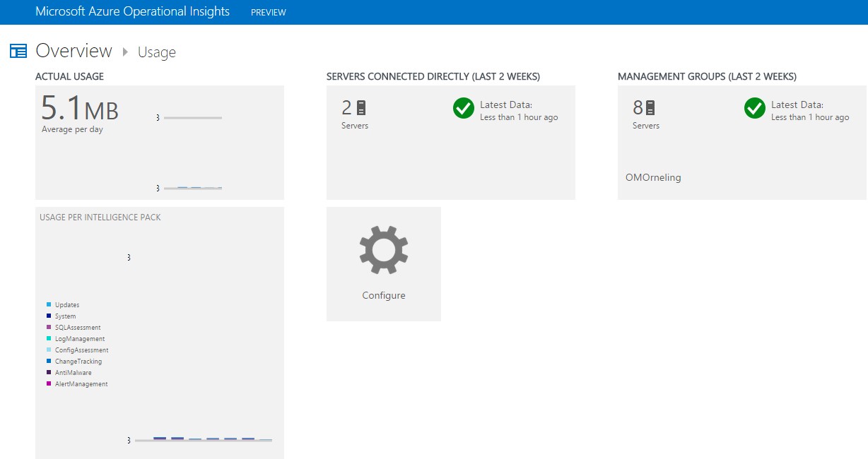Click the System legend color swatch
Image resolution: width=868 pixels, height=459 pixels.
point(49,316)
